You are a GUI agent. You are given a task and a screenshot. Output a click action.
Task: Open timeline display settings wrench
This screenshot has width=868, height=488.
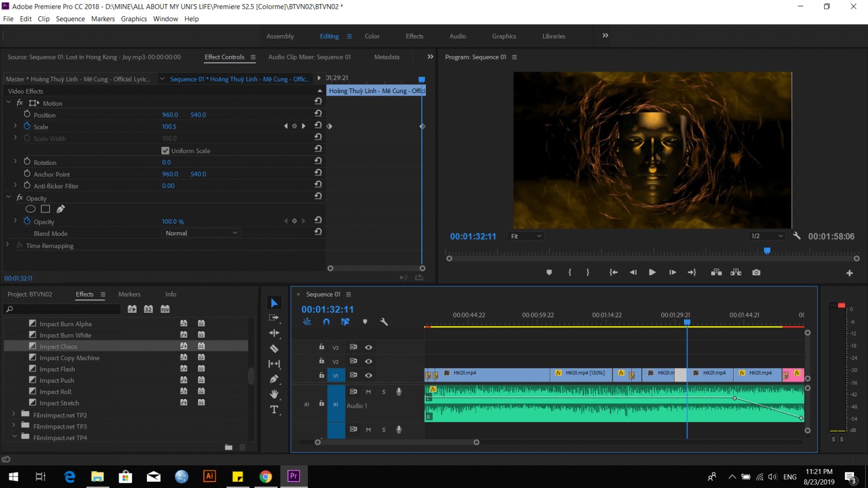tap(384, 322)
